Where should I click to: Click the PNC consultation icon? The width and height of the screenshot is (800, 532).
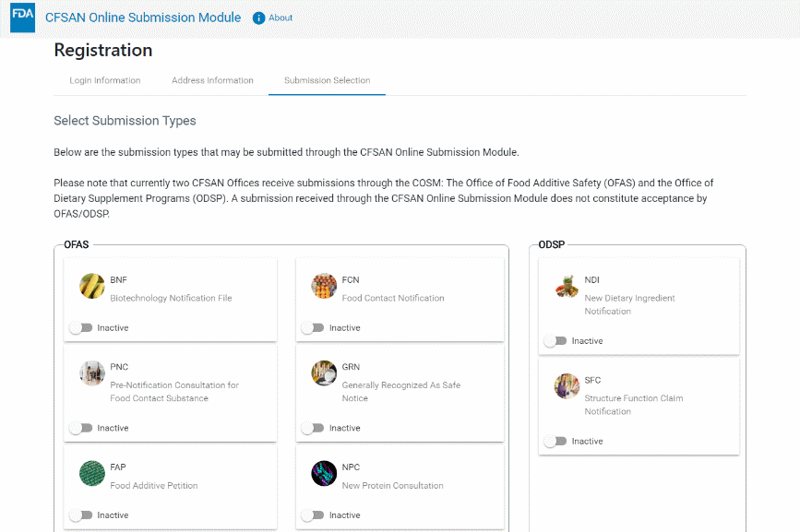(92, 373)
